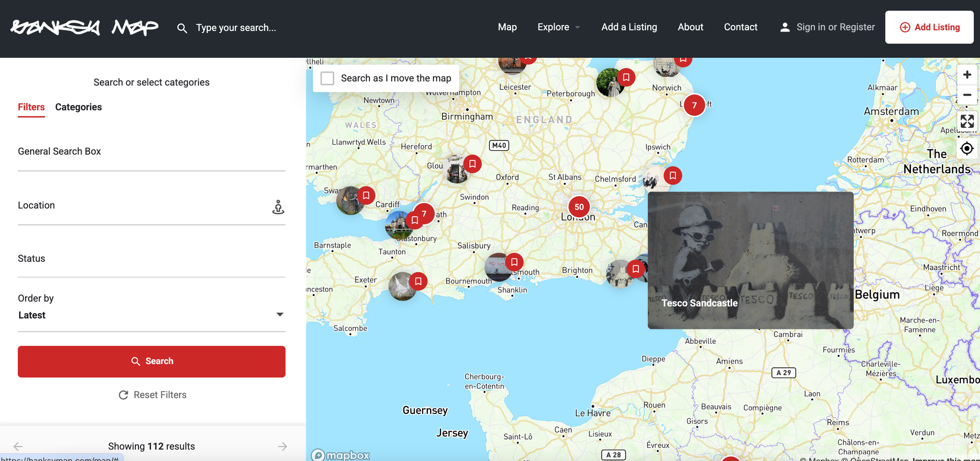Click the General Search Box field
Image resolution: width=980 pixels, height=461 pixels.
[x=151, y=152]
